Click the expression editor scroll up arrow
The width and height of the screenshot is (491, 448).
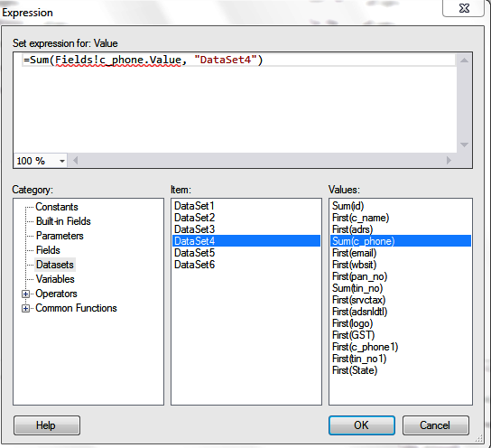[x=464, y=61]
